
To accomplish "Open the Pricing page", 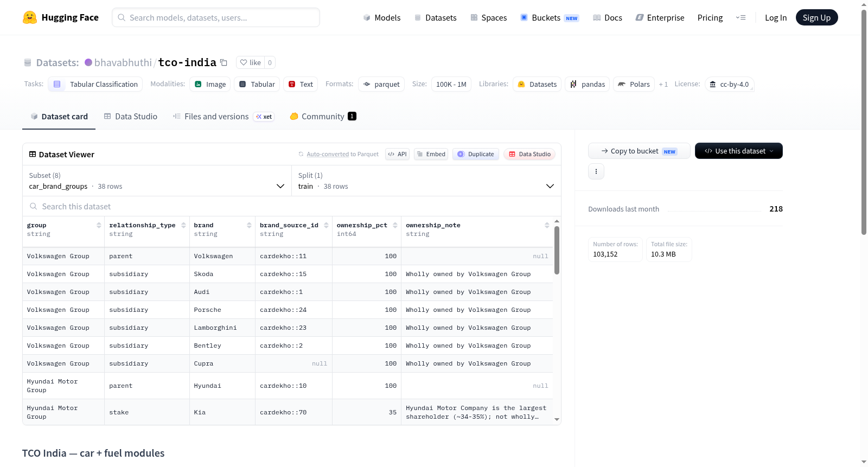I will tap(710, 17).
